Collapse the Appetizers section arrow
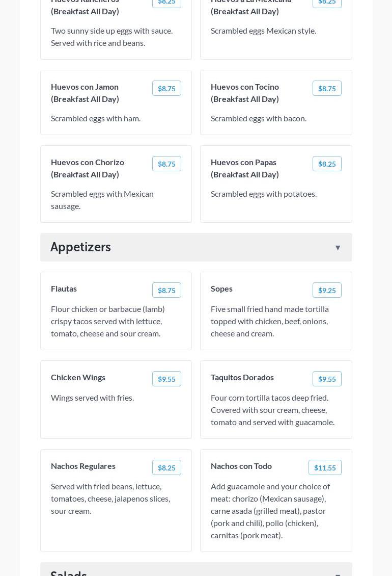The height and width of the screenshot is (576, 392). click(x=338, y=248)
